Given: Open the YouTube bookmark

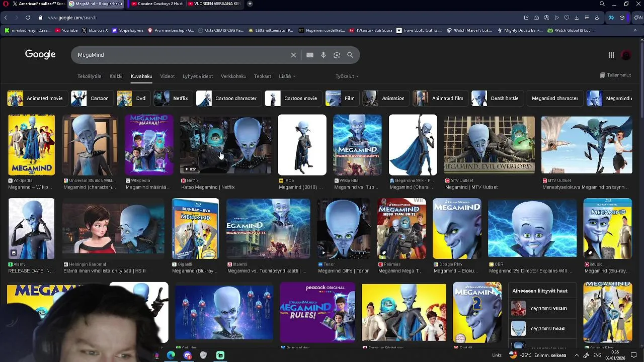Looking at the screenshot, I should (x=66, y=30).
